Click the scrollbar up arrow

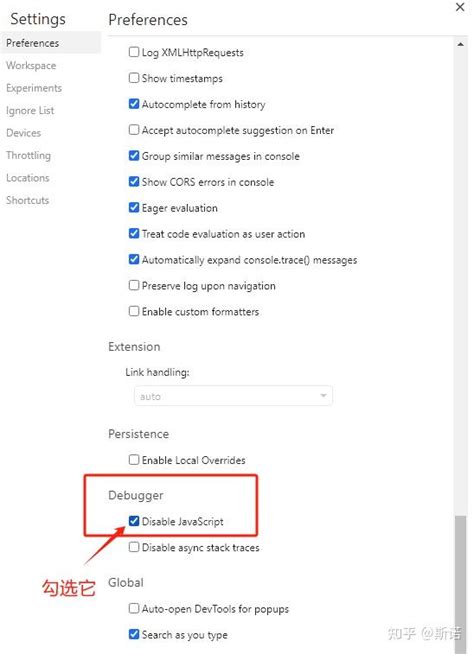[x=461, y=44]
